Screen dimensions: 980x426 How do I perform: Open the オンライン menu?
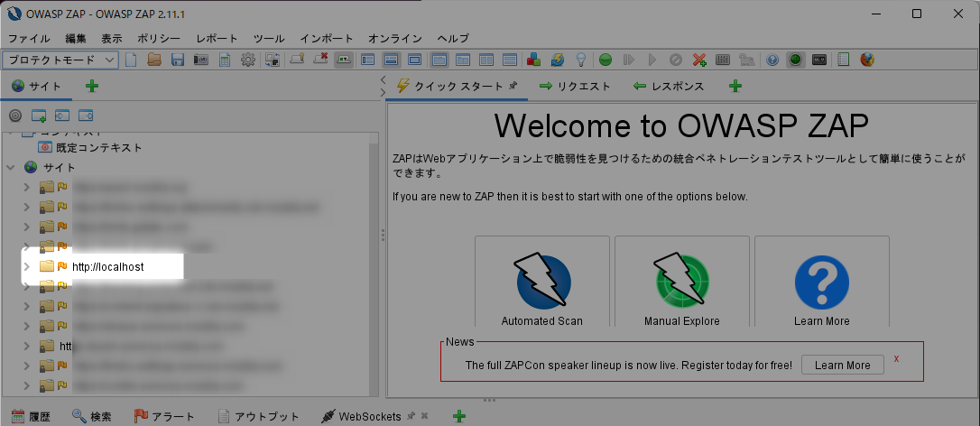[x=395, y=38]
